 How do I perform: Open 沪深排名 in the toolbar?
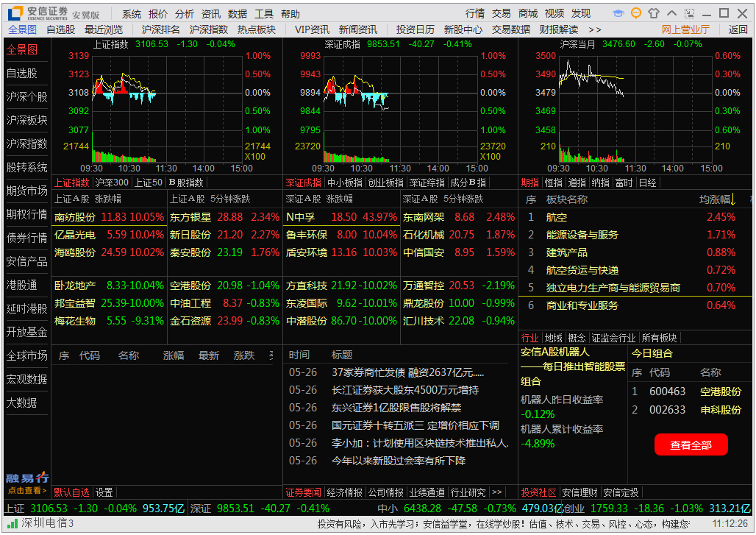160,30
